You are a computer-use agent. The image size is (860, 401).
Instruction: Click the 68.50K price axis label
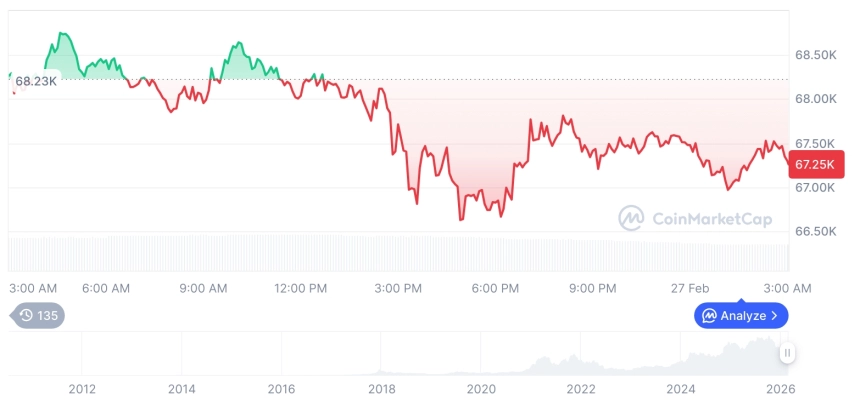(816, 55)
